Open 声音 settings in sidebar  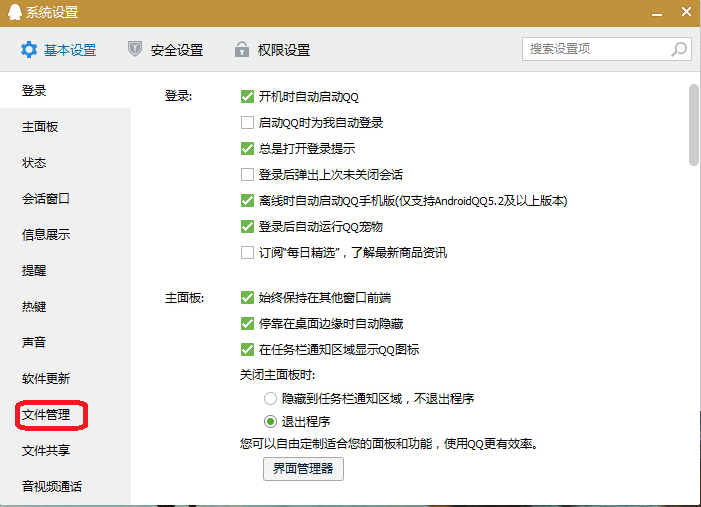click(65, 343)
